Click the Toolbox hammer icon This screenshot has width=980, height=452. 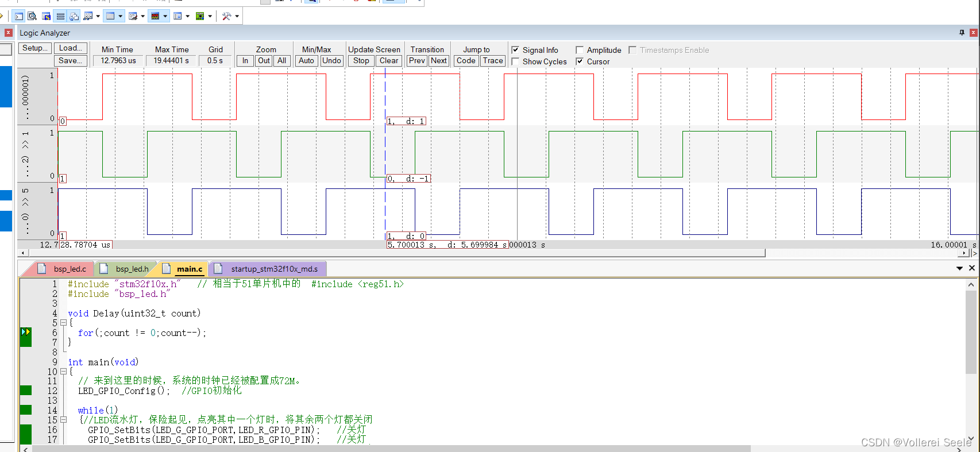[227, 16]
